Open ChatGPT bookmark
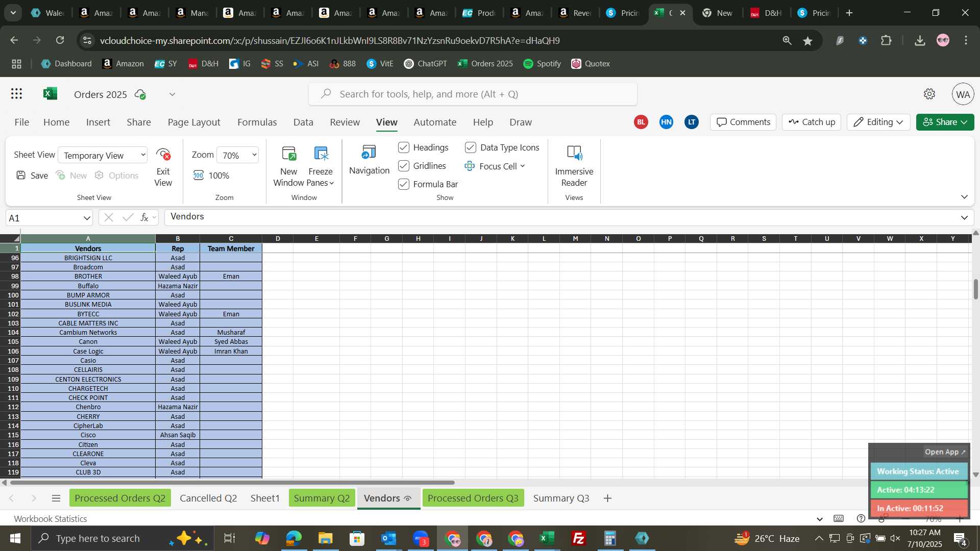The height and width of the screenshot is (551, 980). click(x=425, y=64)
